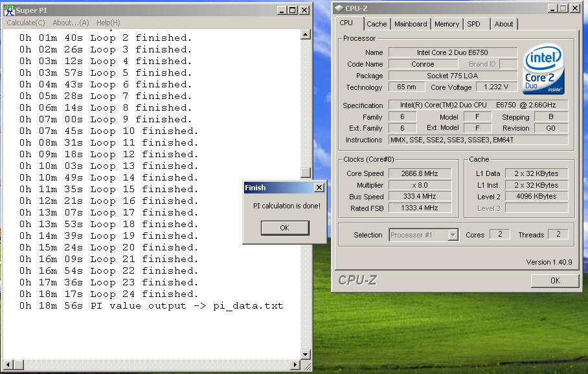This screenshot has height=374, width=588.
Task: Click OK in the Finish dialog
Action: (285, 228)
